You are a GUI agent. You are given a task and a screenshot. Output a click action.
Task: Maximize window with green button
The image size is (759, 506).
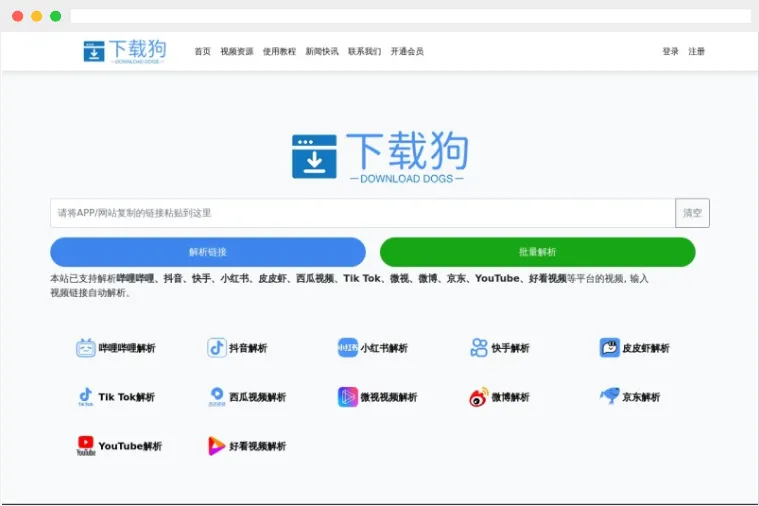[56, 16]
